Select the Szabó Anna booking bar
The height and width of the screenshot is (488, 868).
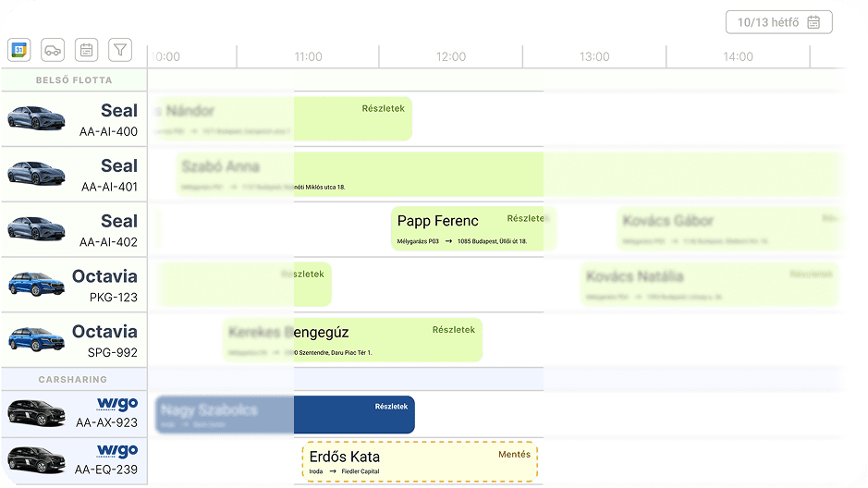point(416,174)
